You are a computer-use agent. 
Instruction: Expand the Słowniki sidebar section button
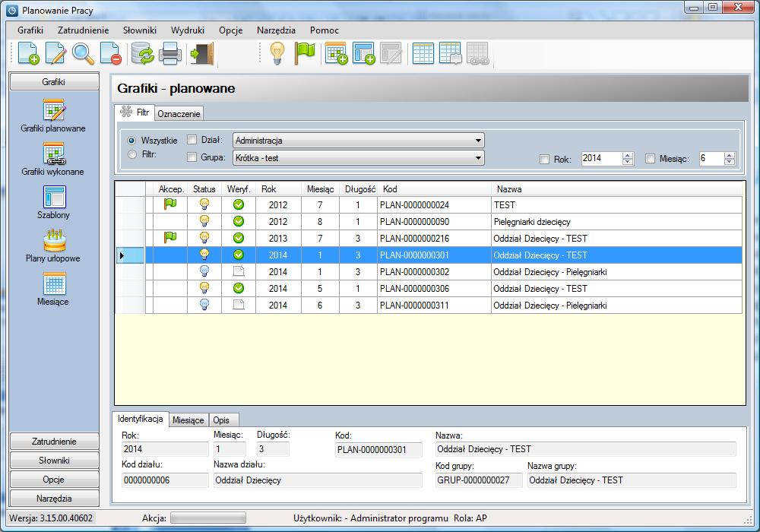tap(54, 461)
